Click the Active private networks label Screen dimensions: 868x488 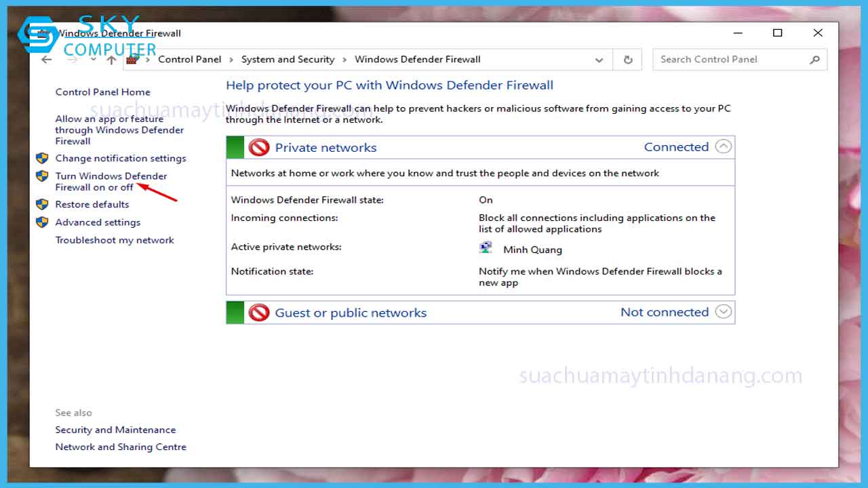pos(286,247)
